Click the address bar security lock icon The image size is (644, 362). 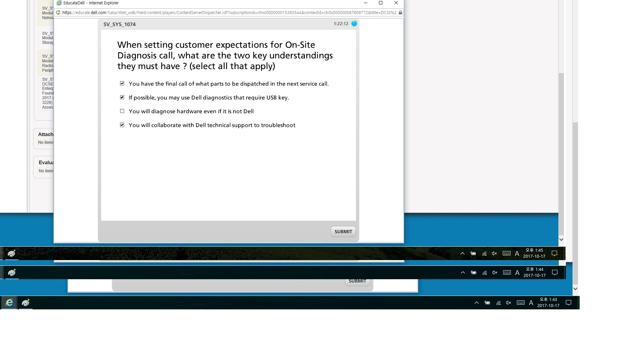(400, 13)
